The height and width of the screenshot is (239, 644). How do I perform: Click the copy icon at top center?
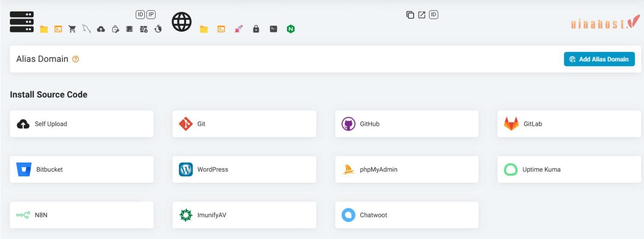click(x=410, y=15)
